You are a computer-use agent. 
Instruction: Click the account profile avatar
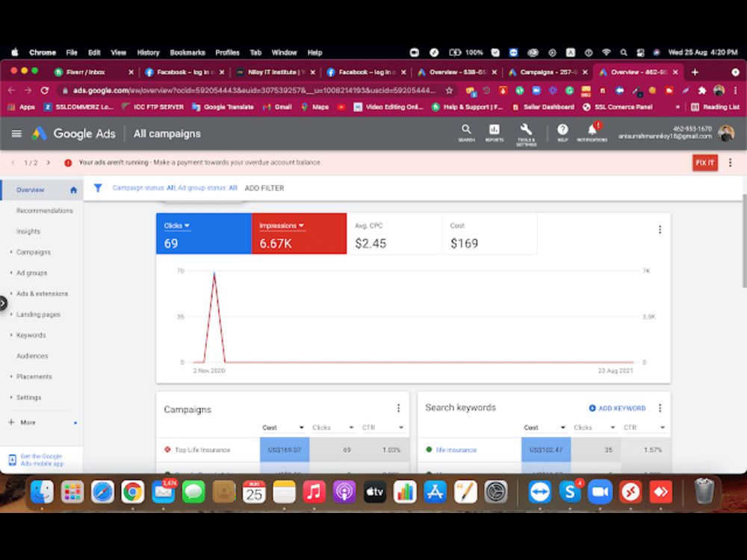pyautogui.click(x=726, y=134)
